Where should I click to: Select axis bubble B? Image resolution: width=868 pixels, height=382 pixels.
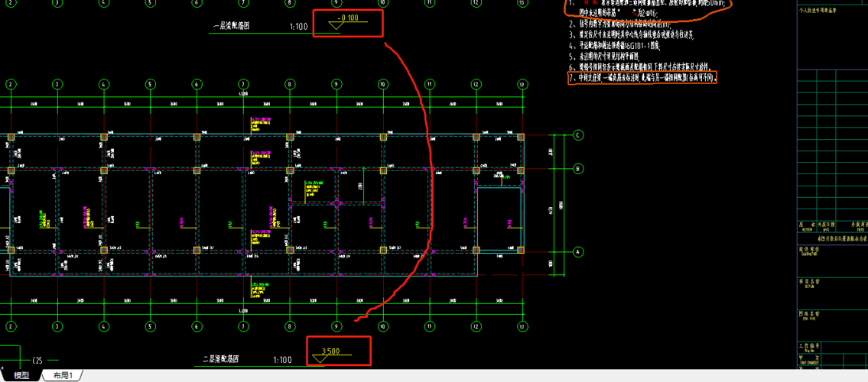(578, 169)
